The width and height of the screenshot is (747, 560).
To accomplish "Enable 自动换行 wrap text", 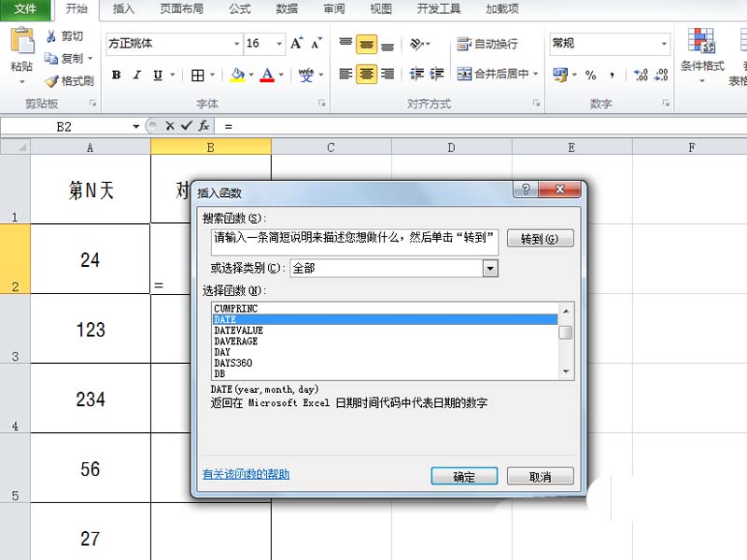I will [x=486, y=44].
